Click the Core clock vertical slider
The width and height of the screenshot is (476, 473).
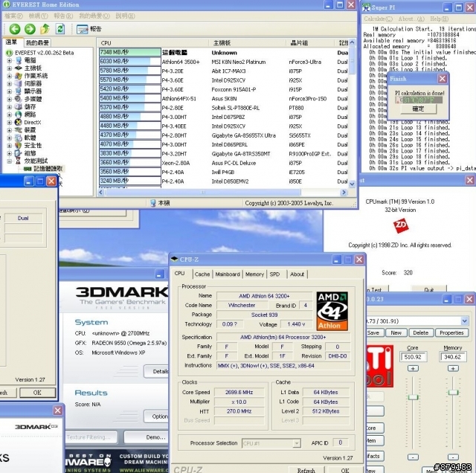click(x=411, y=398)
